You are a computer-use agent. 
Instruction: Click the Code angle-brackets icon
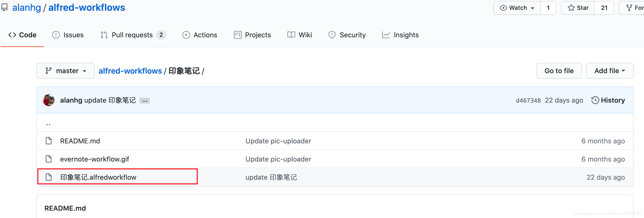[12, 35]
